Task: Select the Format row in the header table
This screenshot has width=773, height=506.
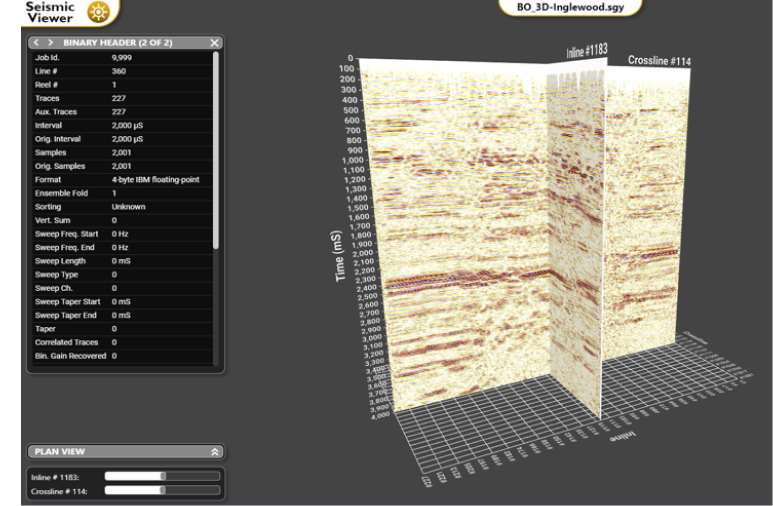Action: coord(120,180)
